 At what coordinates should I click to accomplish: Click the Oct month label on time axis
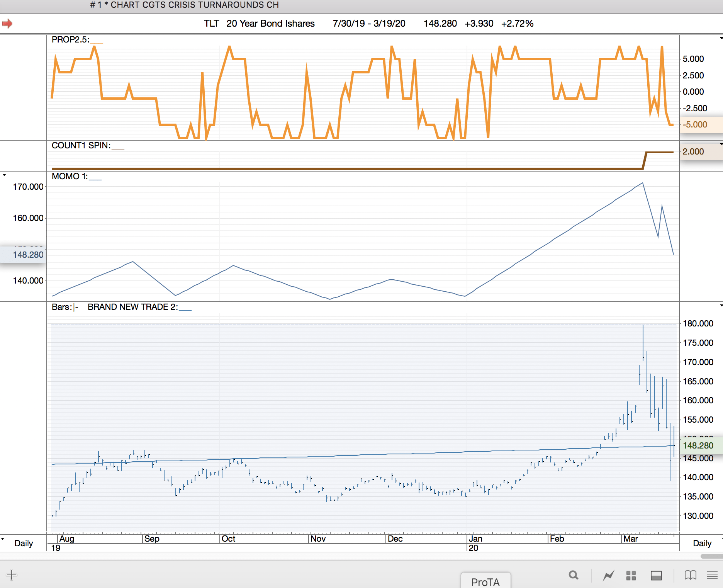tap(228, 539)
